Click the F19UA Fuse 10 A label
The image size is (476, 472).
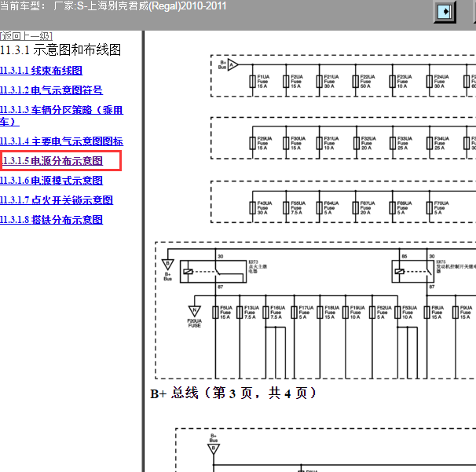point(357,313)
